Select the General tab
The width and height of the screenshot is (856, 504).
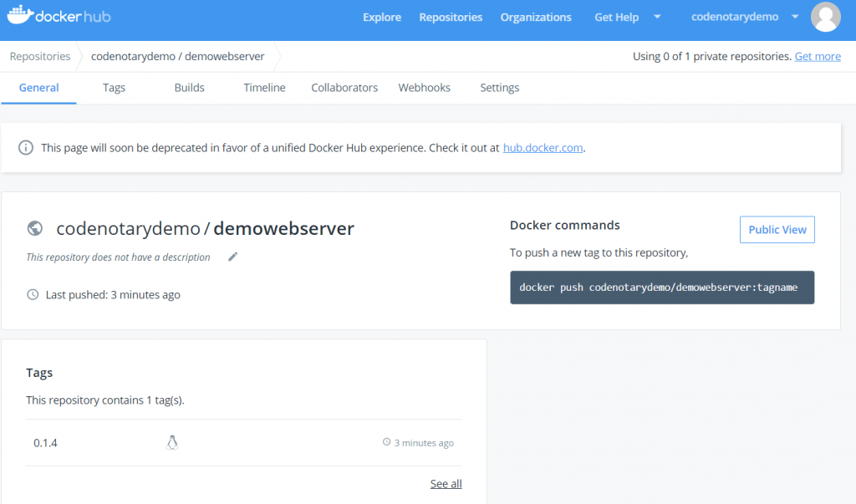38,88
